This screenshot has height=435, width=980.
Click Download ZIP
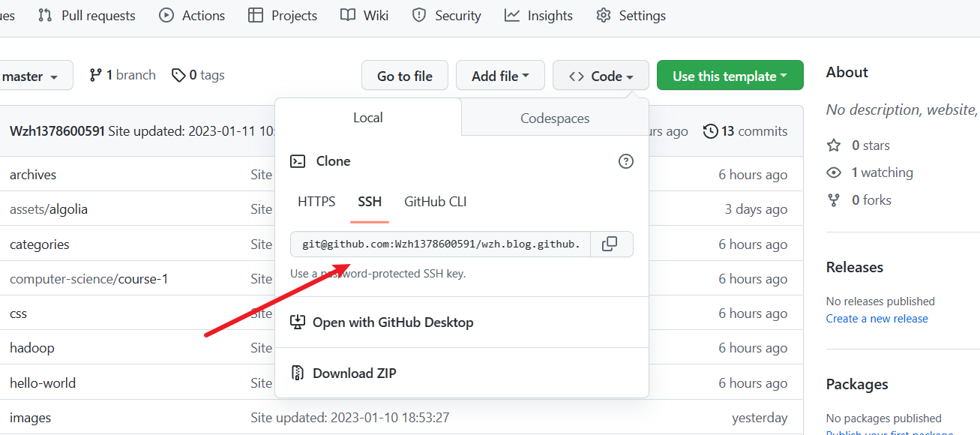click(344, 373)
